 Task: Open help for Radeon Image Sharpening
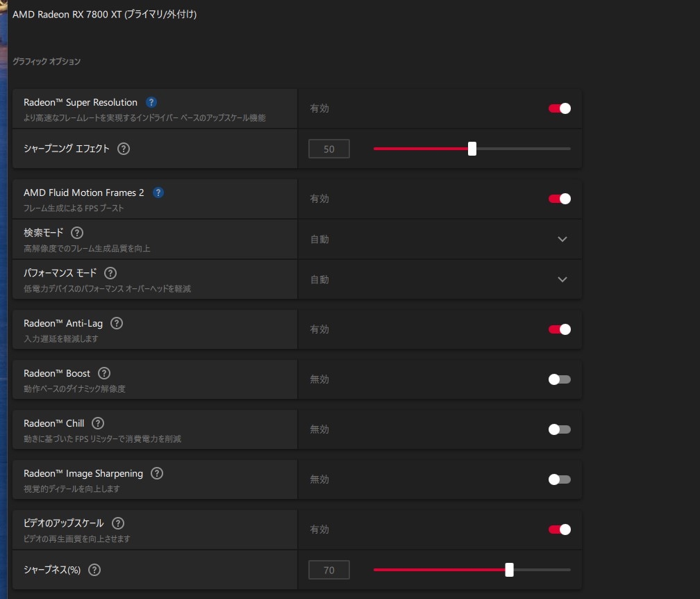coord(157,473)
